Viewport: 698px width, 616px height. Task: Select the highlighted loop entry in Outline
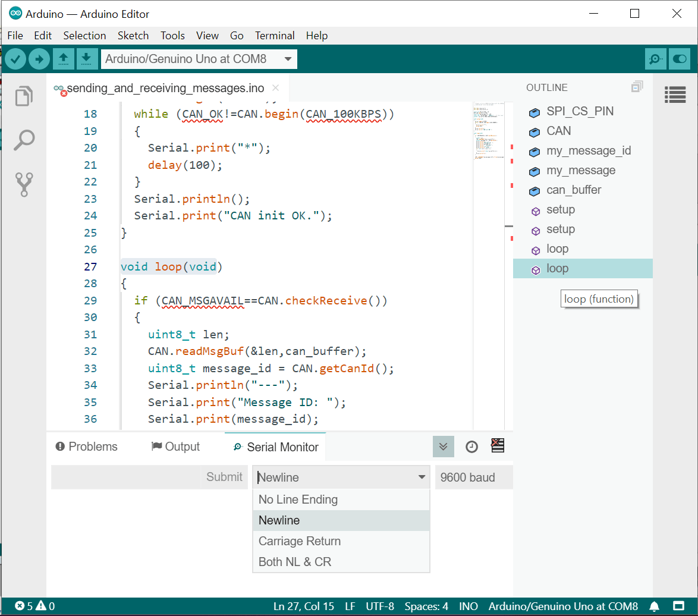(x=583, y=268)
